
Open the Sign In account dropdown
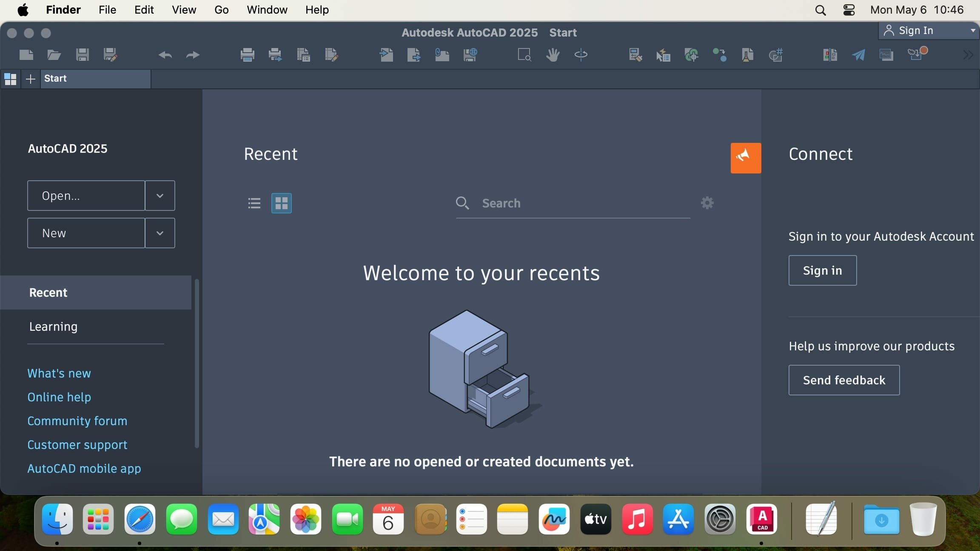point(929,31)
